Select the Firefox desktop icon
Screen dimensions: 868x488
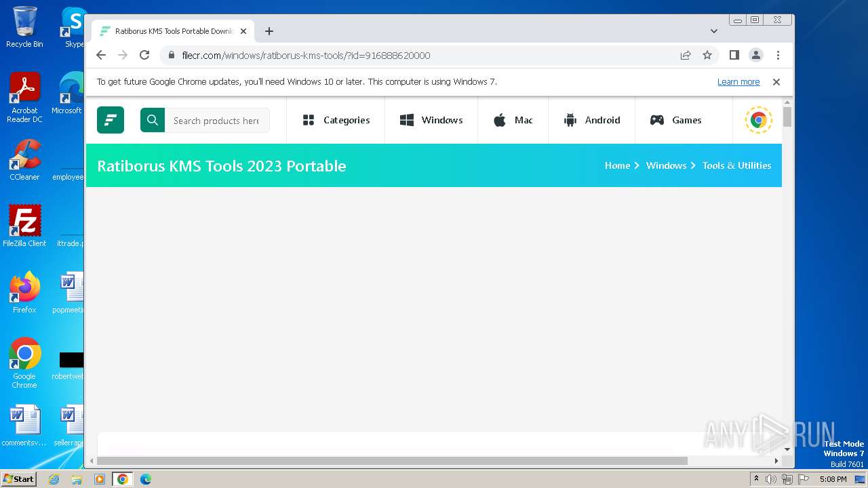(x=24, y=293)
